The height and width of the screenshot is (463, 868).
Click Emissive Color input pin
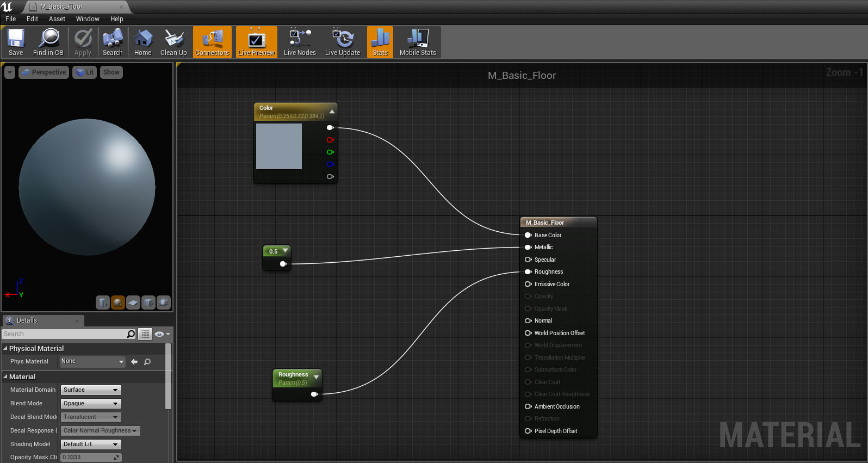(x=528, y=284)
